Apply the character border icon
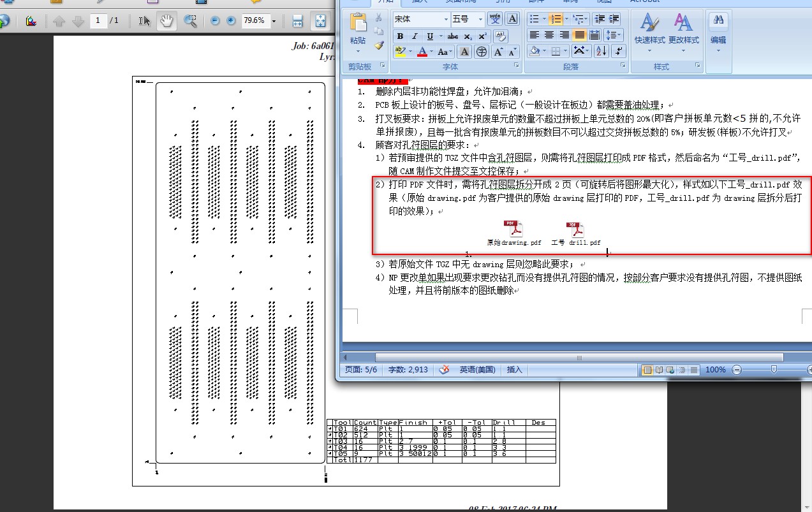812x512 pixels. pyautogui.click(x=512, y=19)
